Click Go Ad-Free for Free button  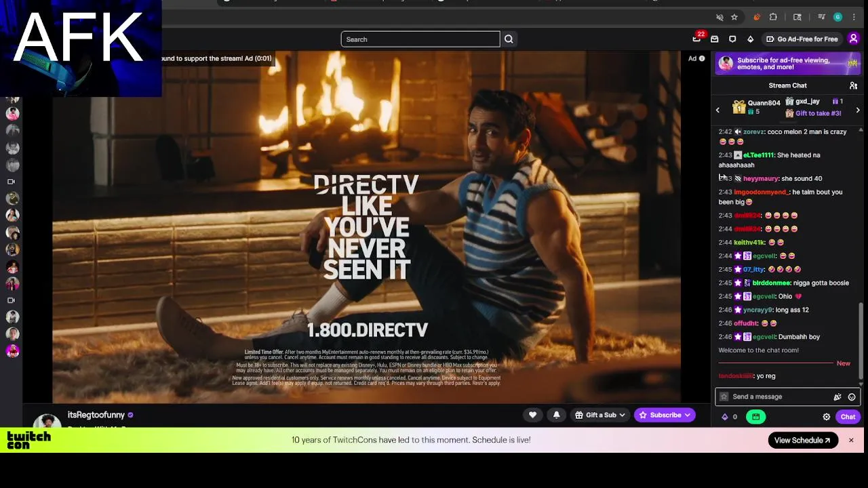(802, 39)
